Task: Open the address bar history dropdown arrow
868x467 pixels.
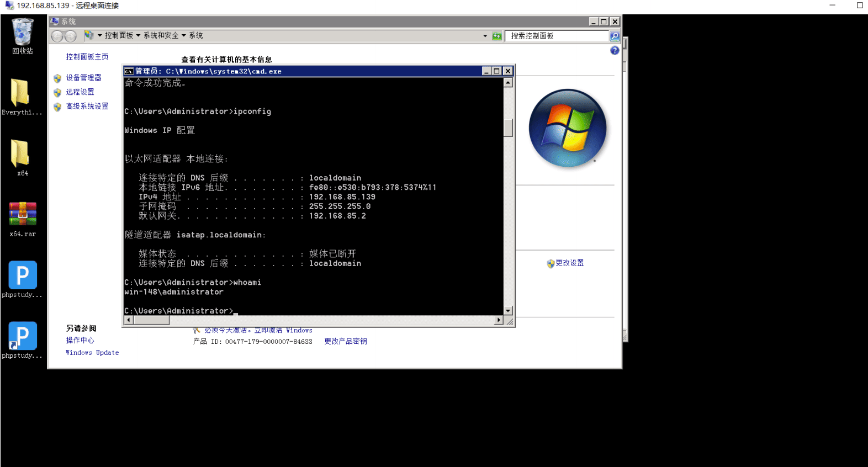Action: [x=485, y=36]
